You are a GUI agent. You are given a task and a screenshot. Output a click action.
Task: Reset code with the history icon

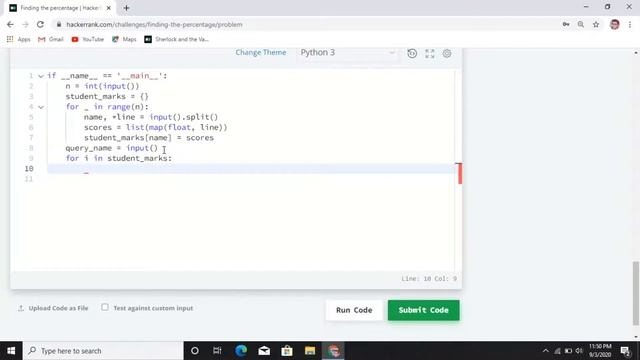tap(412, 53)
